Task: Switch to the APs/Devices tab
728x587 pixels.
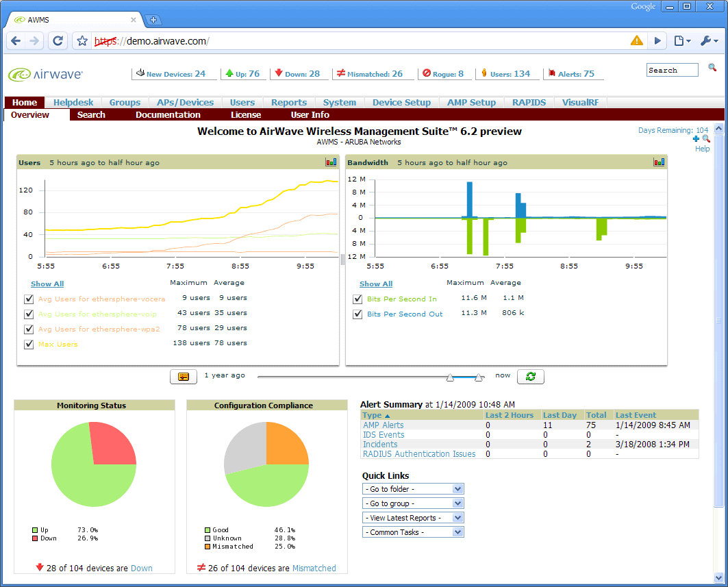Action: pyautogui.click(x=185, y=103)
